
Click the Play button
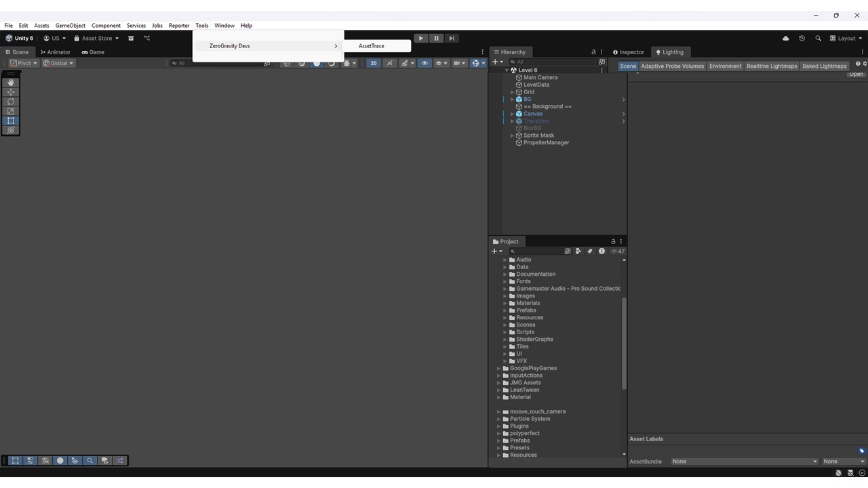[420, 39]
